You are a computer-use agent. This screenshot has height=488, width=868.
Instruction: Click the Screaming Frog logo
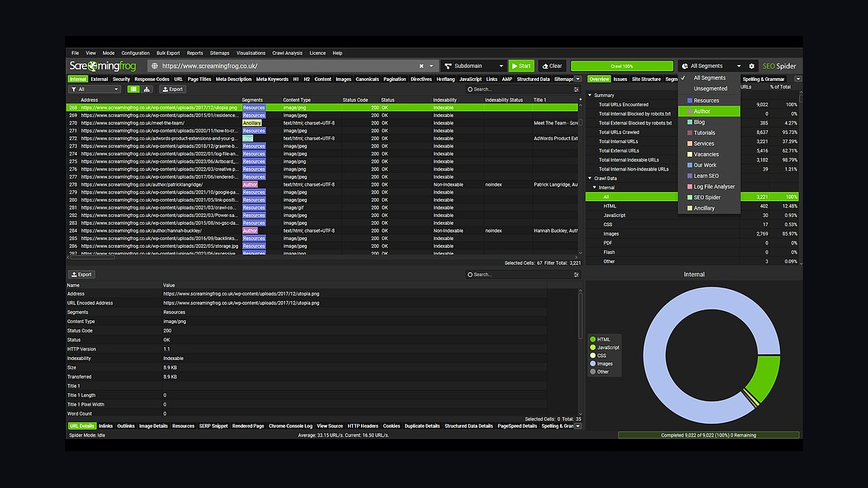(102, 66)
